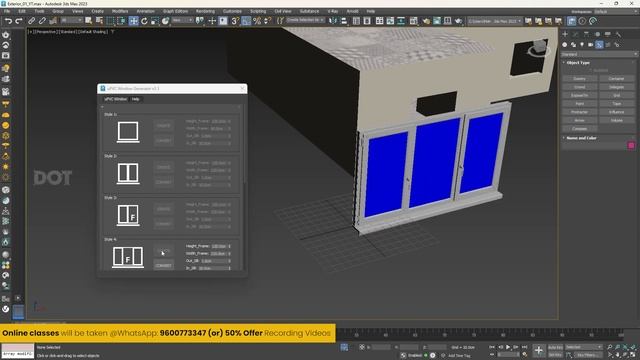This screenshot has height=360, width=640.
Task: Select the Select and Link tool
Action: click(x=31, y=21)
